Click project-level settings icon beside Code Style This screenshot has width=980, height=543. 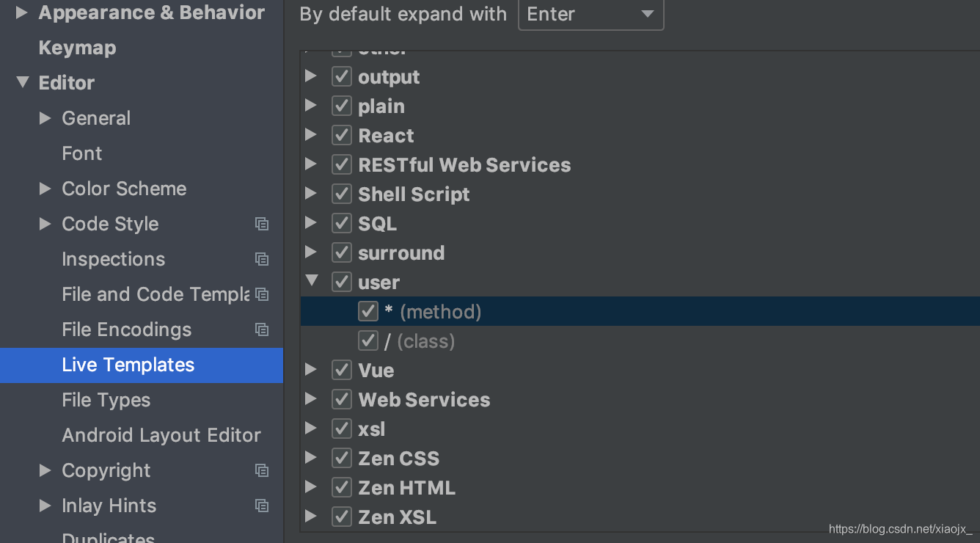coord(262,224)
